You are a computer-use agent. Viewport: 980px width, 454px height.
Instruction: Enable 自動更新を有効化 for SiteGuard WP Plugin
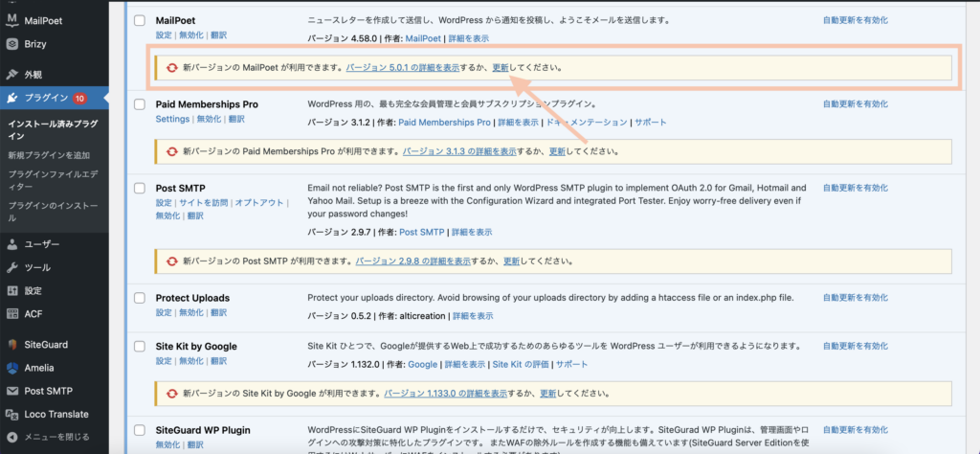tap(855, 430)
